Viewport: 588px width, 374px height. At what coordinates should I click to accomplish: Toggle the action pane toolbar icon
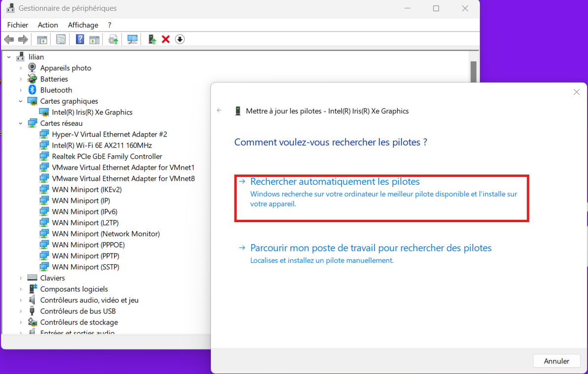[x=94, y=39]
